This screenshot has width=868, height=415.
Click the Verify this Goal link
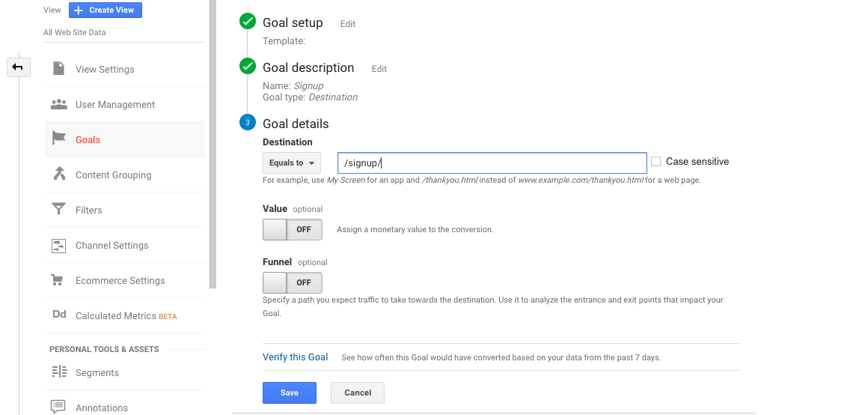pyautogui.click(x=295, y=357)
